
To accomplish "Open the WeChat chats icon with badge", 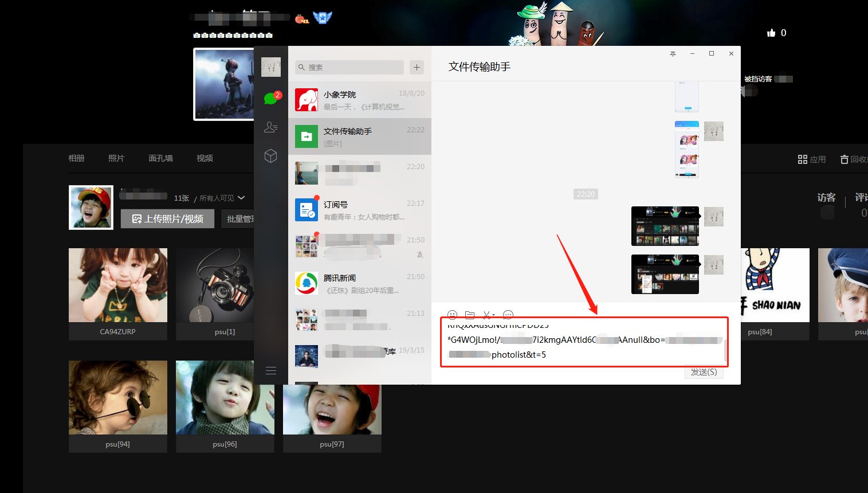I will 270,99.
